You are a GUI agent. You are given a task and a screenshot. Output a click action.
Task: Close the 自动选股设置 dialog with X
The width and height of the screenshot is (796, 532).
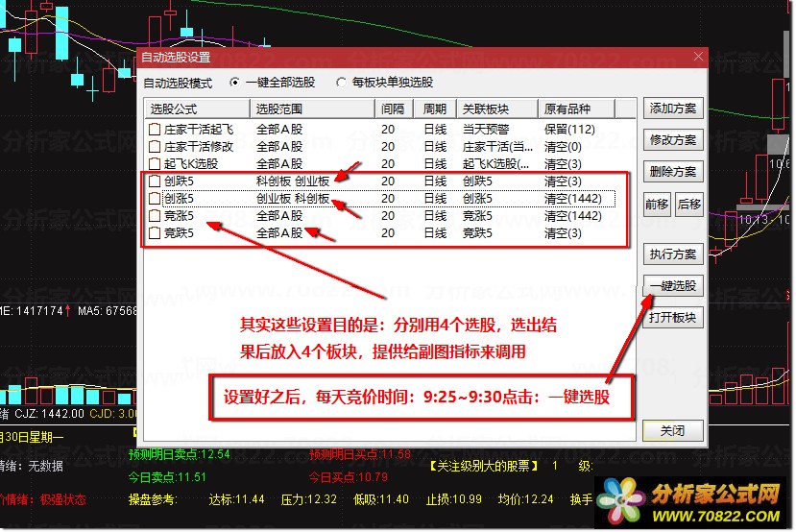click(698, 57)
